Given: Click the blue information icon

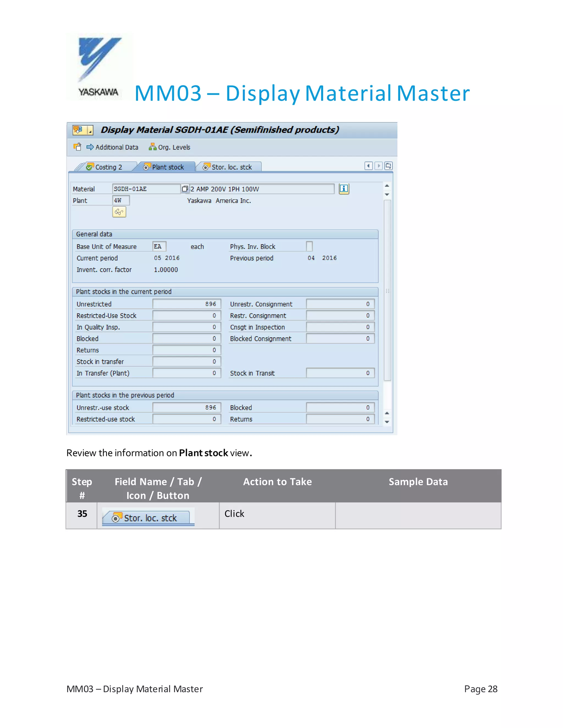Looking at the screenshot, I should 344,189.
